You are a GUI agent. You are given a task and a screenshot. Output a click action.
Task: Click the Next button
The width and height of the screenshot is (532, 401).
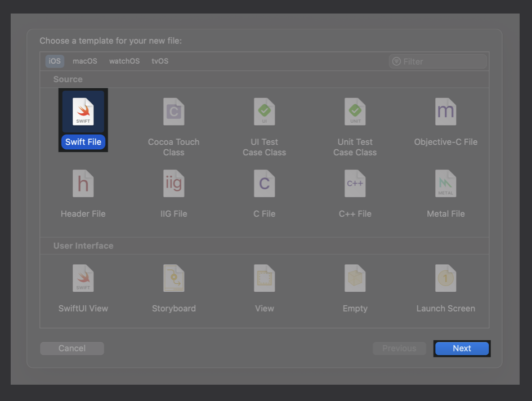tap(462, 349)
